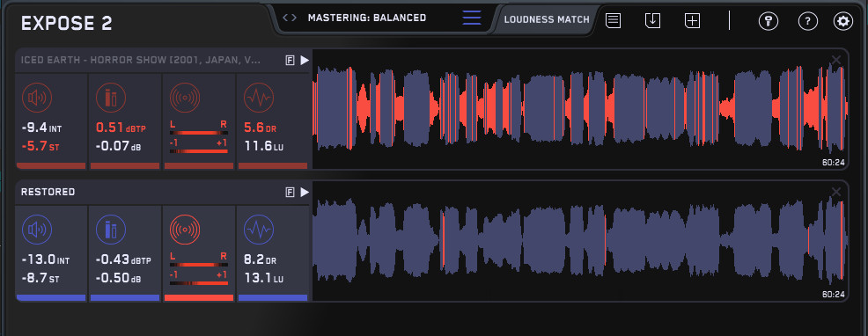Viewport: 868px width, 336px height.
Task: Click the red peak level icon on the first track
Action: coord(110,98)
